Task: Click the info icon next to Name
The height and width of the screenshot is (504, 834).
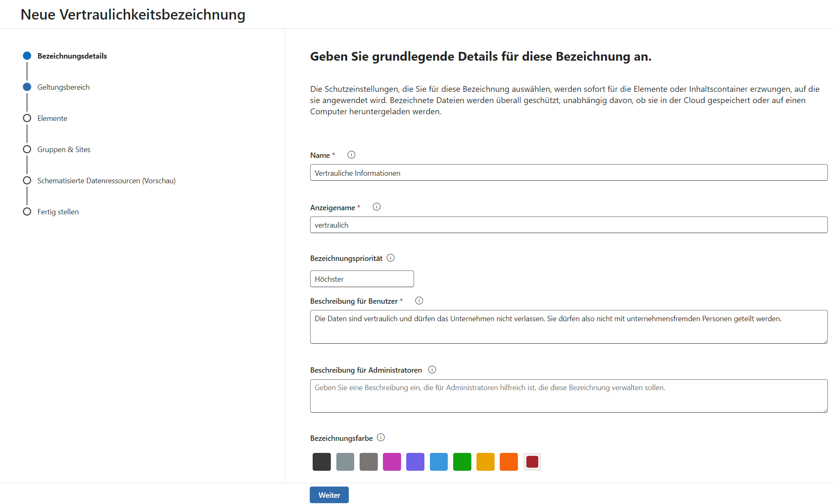Action: (x=351, y=155)
